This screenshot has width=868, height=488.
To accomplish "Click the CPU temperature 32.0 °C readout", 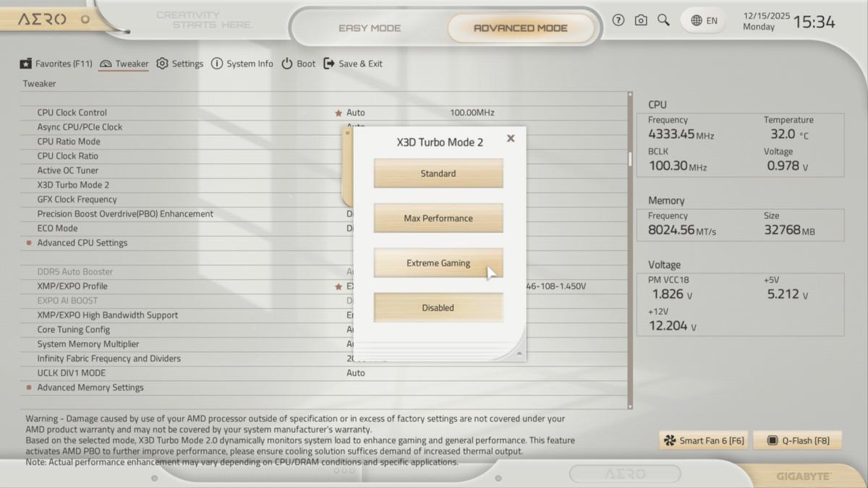I will (x=790, y=134).
